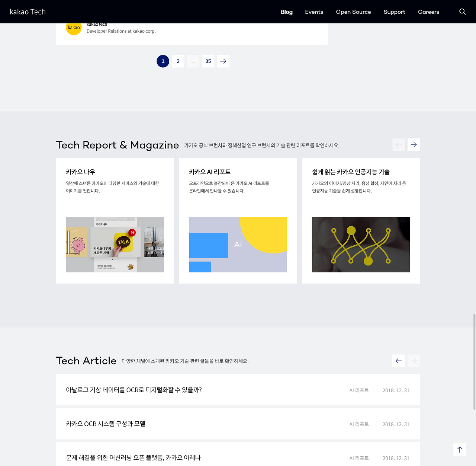The height and width of the screenshot is (466, 476).
Task: Open the 카카오 나우 card title
Action: 81,172
